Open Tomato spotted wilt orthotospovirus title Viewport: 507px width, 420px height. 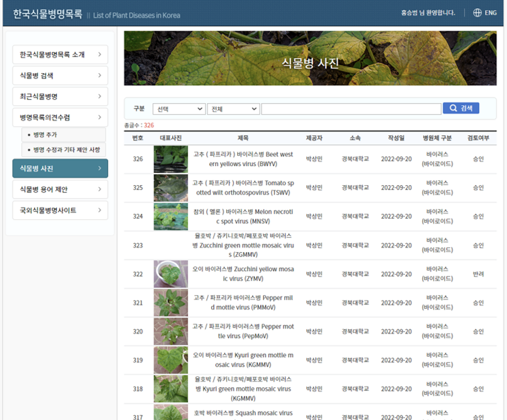243,188
